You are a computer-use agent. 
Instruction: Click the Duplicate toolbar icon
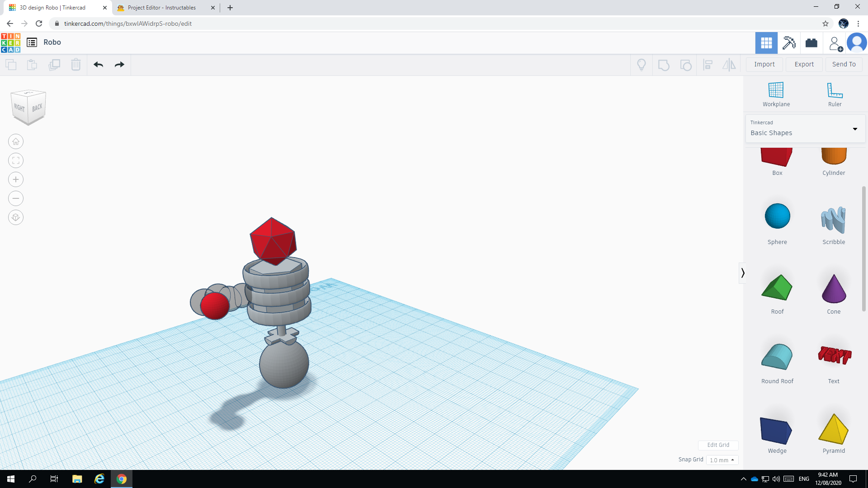54,65
